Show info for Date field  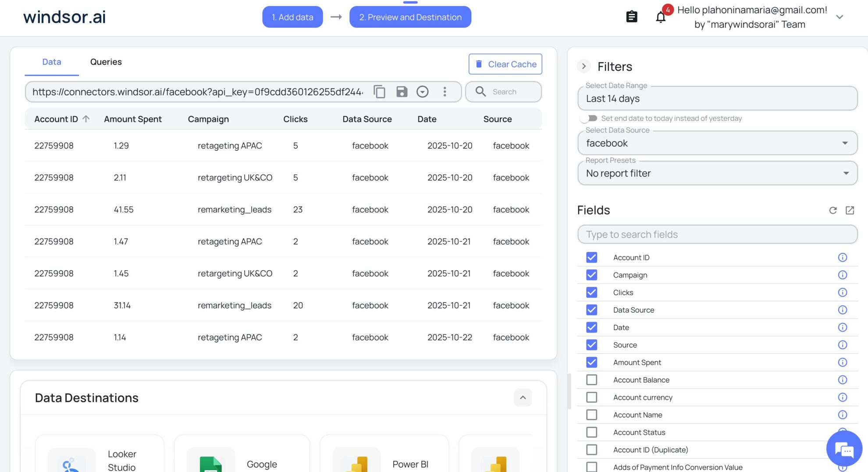[842, 327]
